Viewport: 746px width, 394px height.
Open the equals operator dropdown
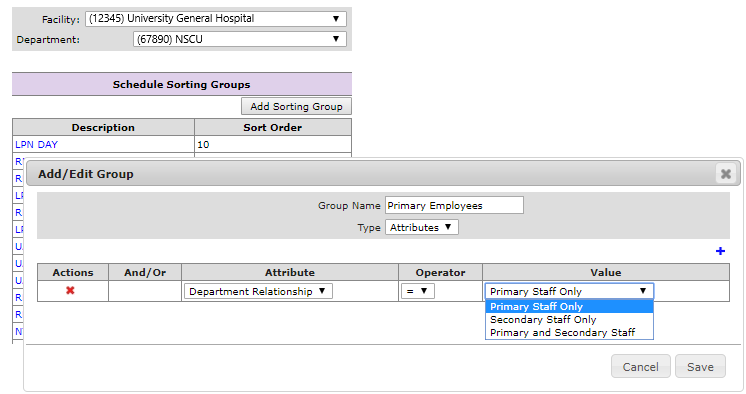click(418, 291)
